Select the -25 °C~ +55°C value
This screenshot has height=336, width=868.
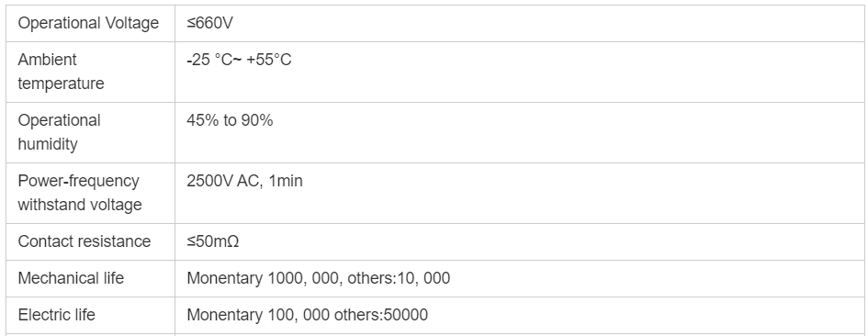click(x=239, y=60)
